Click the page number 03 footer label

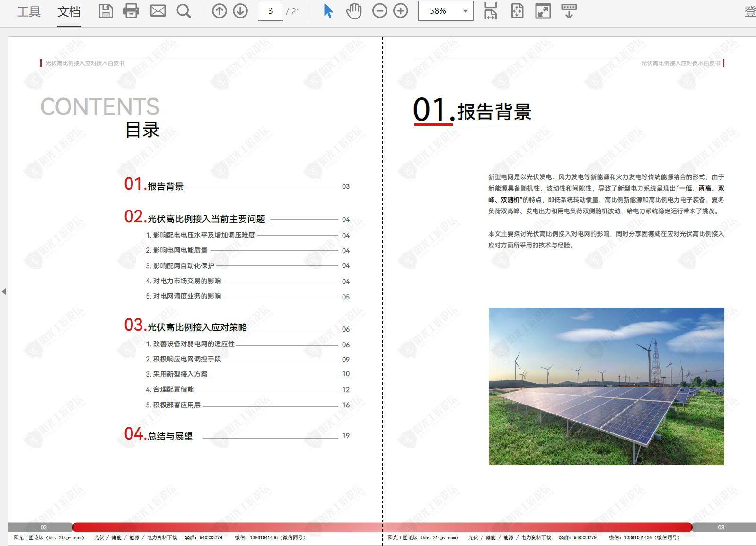coord(721,528)
